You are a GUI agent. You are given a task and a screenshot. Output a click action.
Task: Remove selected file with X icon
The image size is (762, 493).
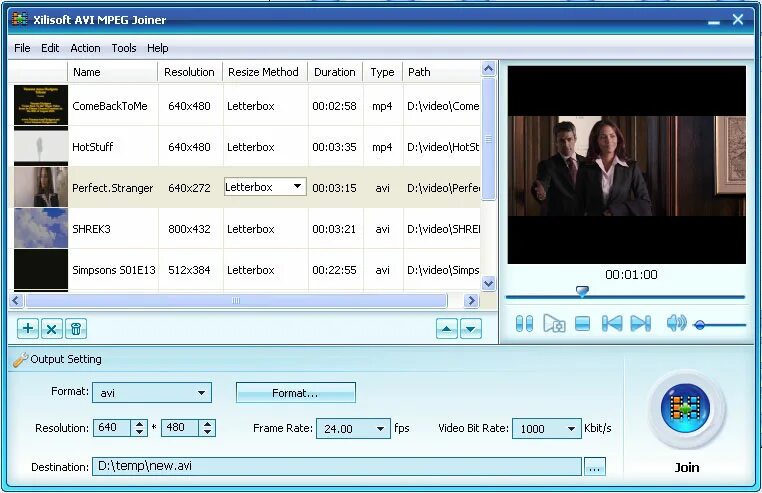click(x=52, y=329)
